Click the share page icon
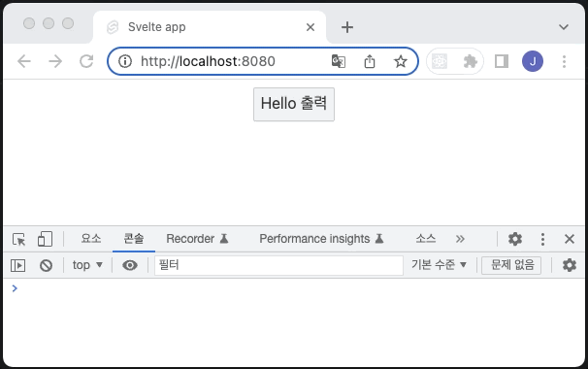 [x=370, y=61]
